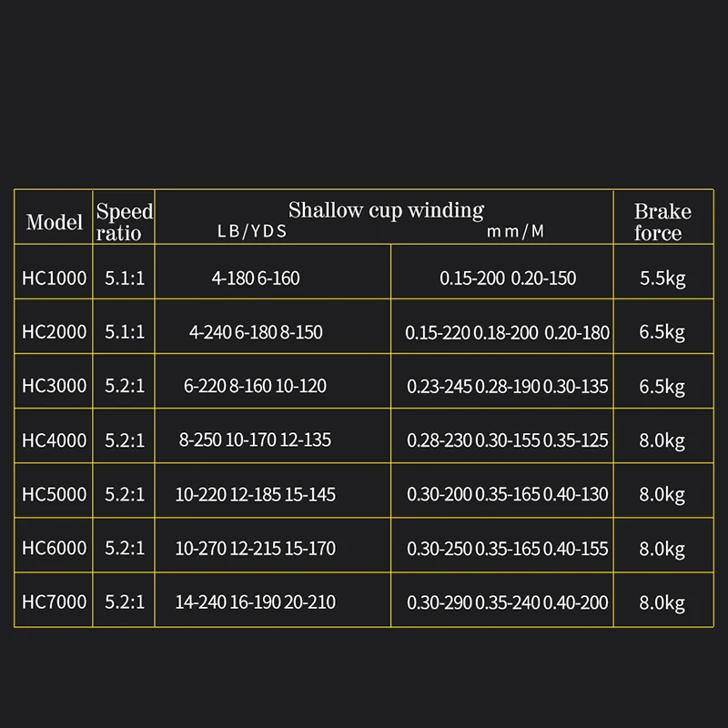Click the "Speed ratio" column header

point(124,222)
